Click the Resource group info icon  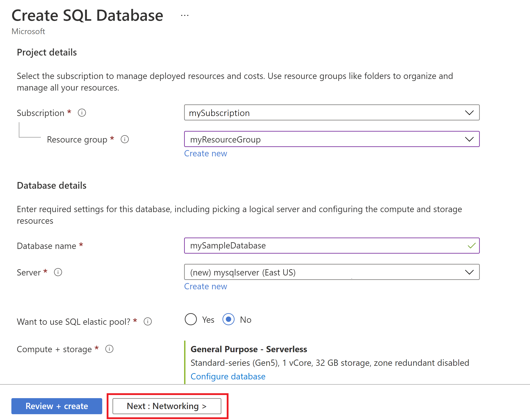[125, 139]
